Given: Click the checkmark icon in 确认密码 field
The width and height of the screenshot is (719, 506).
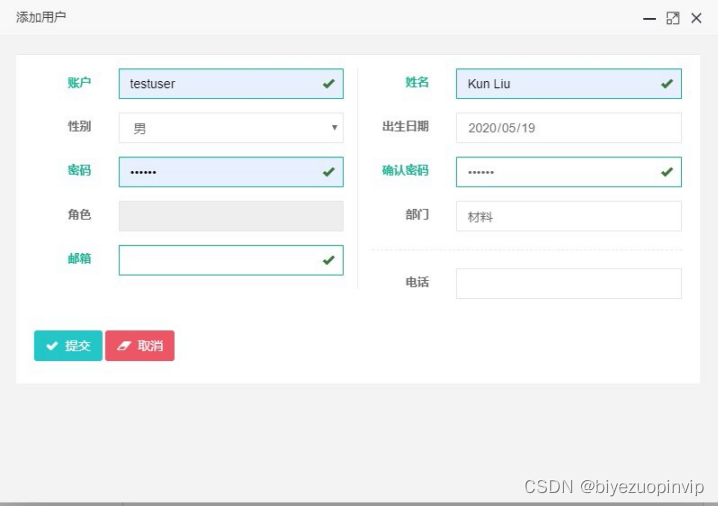Looking at the screenshot, I should coord(667,172).
